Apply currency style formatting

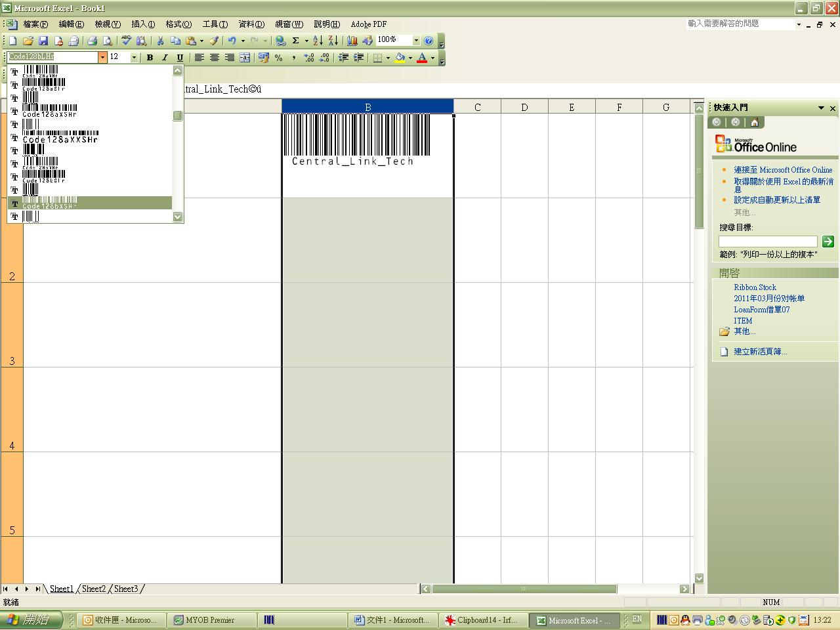point(263,58)
